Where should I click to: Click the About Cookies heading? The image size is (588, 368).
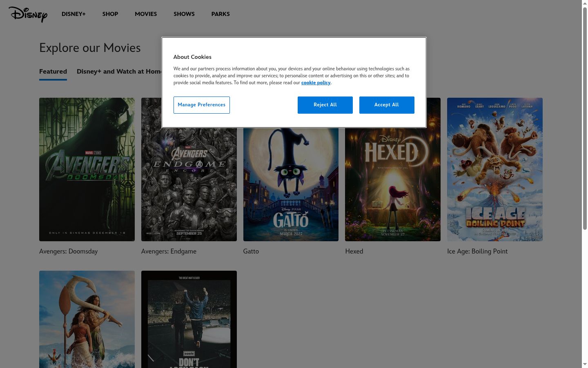coord(192,57)
